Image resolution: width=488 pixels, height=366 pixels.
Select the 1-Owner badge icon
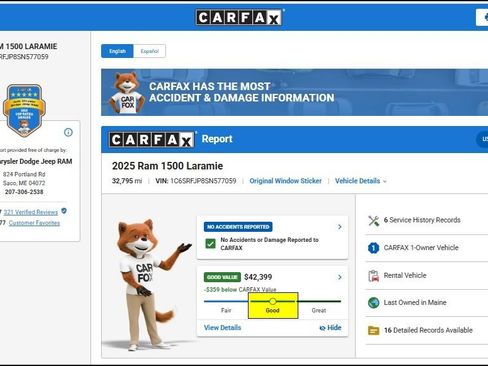pos(374,248)
